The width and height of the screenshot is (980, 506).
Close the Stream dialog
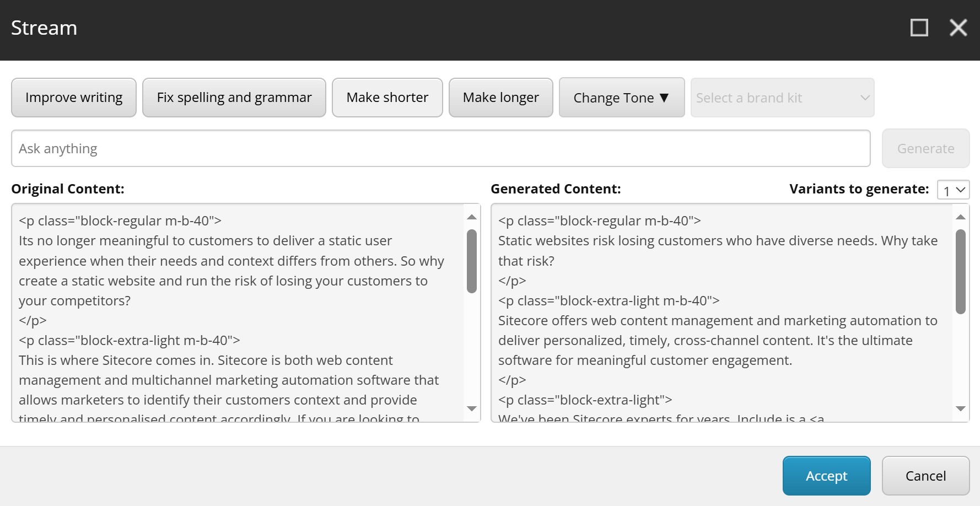pos(958,27)
